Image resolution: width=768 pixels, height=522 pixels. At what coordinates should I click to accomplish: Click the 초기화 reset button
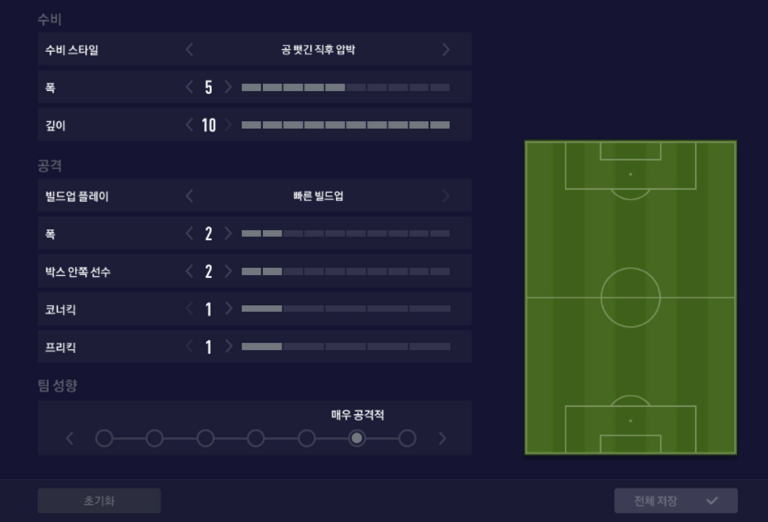[99, 500]
